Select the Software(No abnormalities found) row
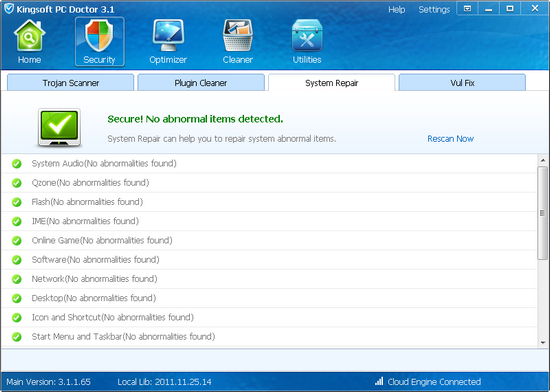 pos(269,260)
